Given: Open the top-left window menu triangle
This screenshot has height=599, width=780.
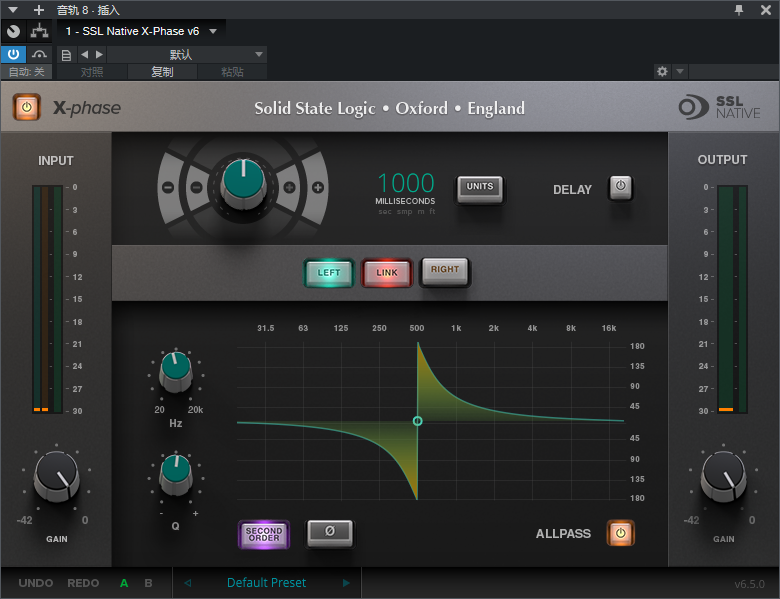Looking at the screenshot, I should click(13, 9).
